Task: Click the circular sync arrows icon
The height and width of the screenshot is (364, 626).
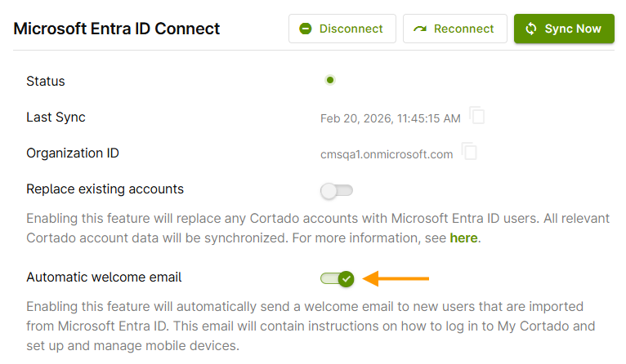Action: tap(531, 29)
